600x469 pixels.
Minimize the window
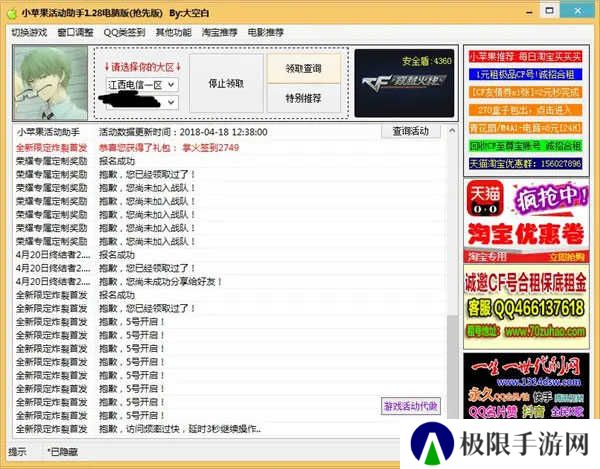530,12
